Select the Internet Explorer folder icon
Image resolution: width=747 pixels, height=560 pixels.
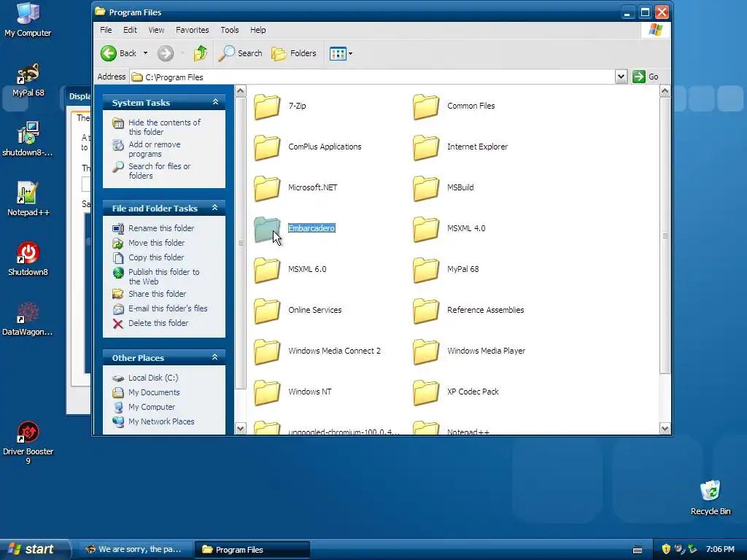tap(426, 147)
